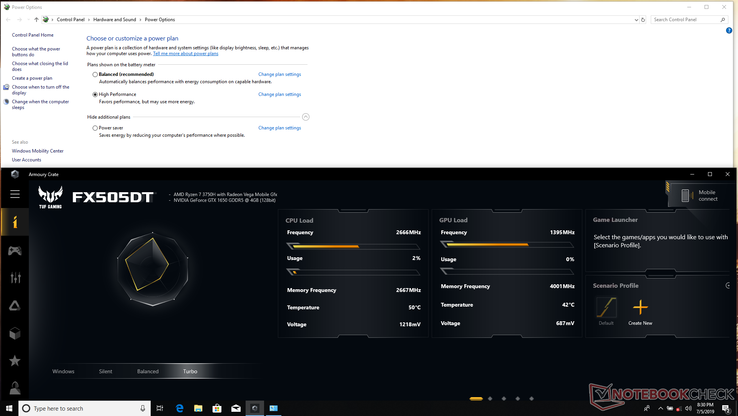Open the Mail app from the taskbar
This screenshot has height=416, width=738.
pos(236,408)
